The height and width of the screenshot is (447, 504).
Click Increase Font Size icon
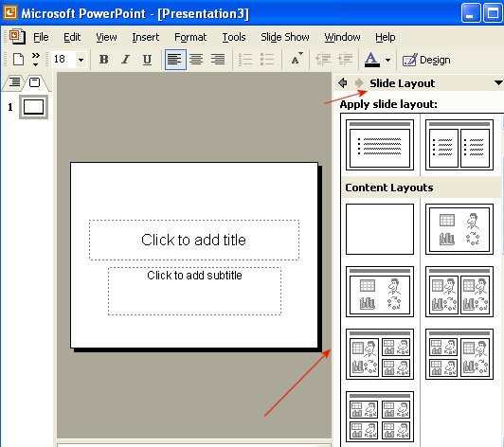(x=296, y=59)
